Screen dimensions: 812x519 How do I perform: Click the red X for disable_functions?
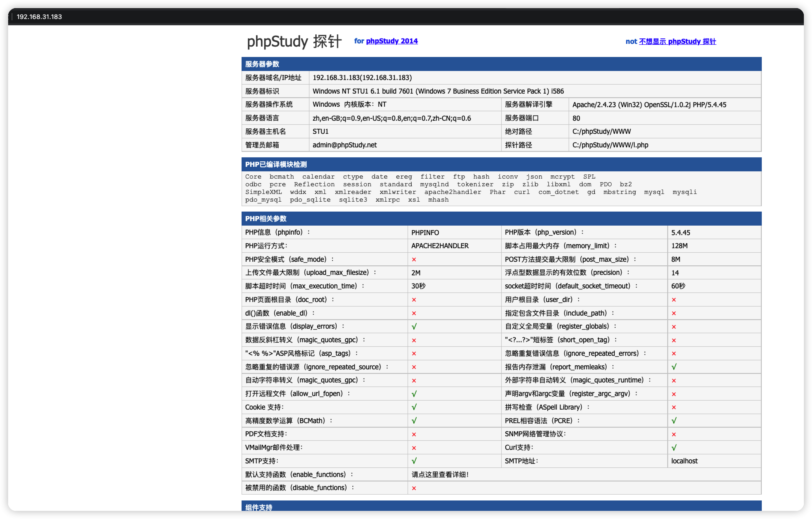tap(414, 488)
